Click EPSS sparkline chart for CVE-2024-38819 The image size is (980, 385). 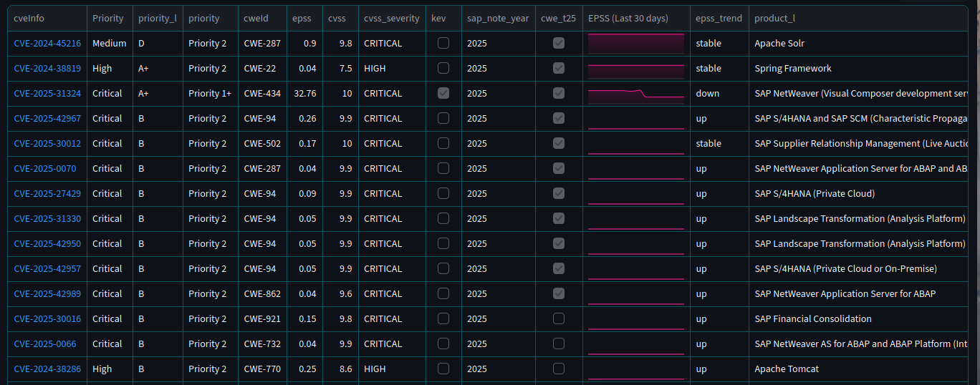(x=636, y=69)
